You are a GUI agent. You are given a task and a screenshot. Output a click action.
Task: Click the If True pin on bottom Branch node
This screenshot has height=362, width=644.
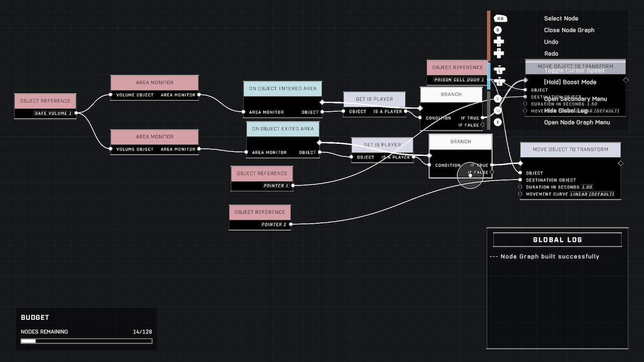[492, 165]
